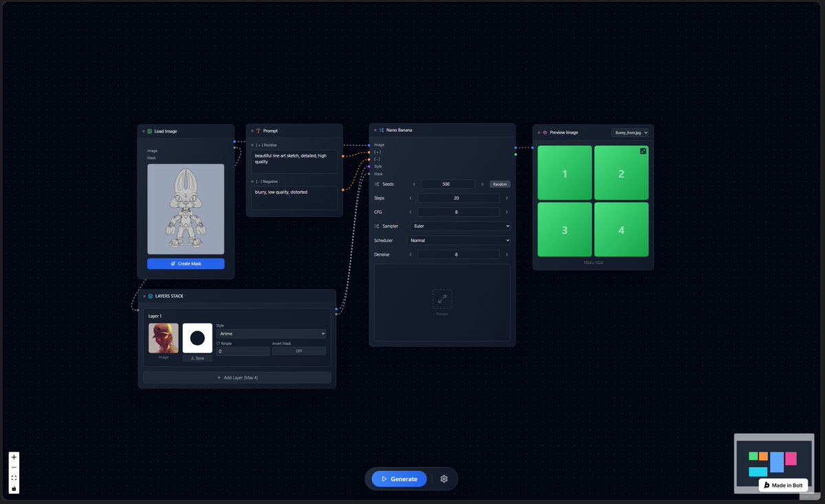Viewport: 825px width, 504px height.
Task: Click the Negative prompt text area
Action: click(294, 198)
